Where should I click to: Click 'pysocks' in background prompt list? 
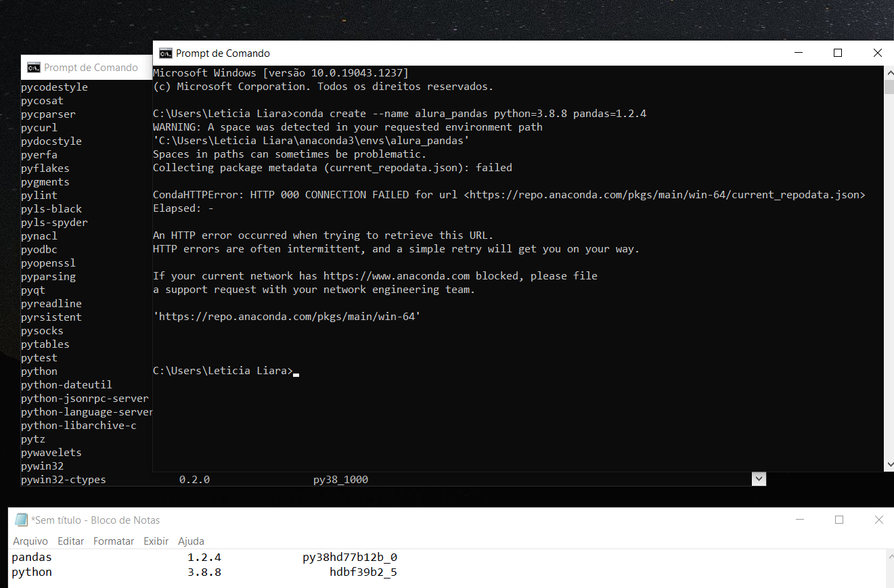[42, 331]
